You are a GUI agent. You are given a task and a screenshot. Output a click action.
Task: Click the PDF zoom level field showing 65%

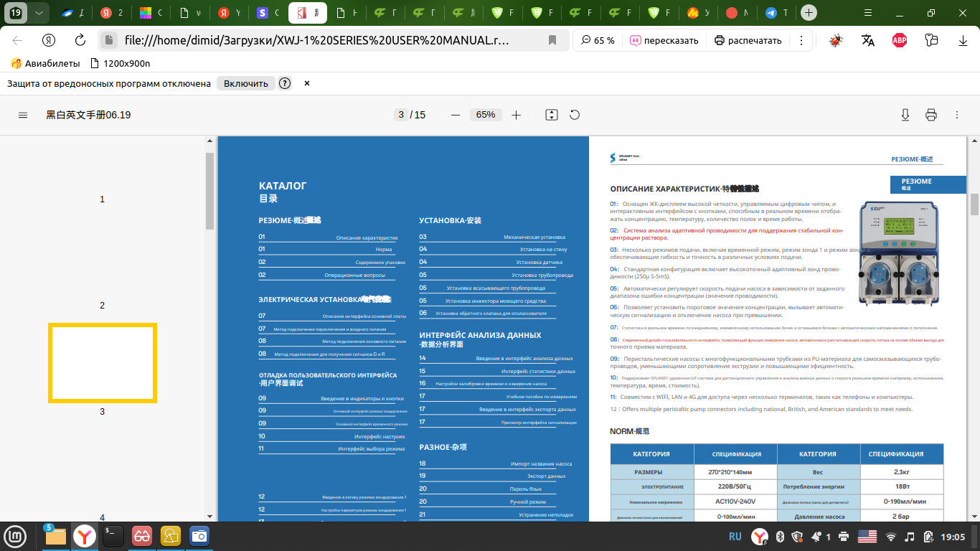tap(486, 115)
